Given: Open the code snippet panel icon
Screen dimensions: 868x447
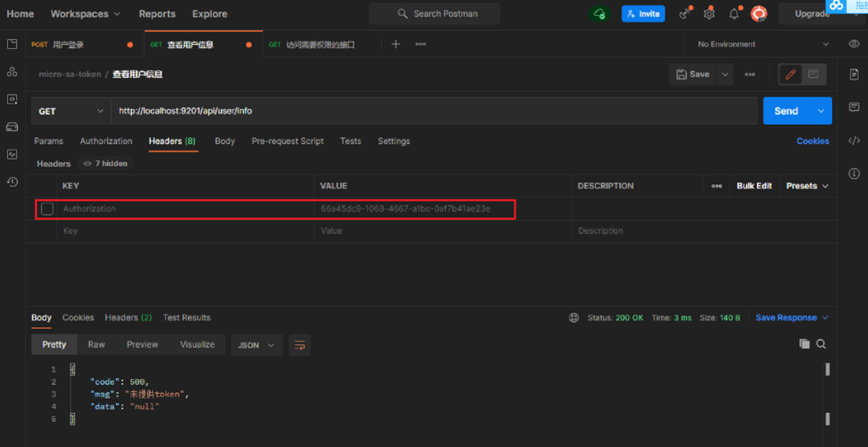Looking at the screenshot, I should (854, 140).
